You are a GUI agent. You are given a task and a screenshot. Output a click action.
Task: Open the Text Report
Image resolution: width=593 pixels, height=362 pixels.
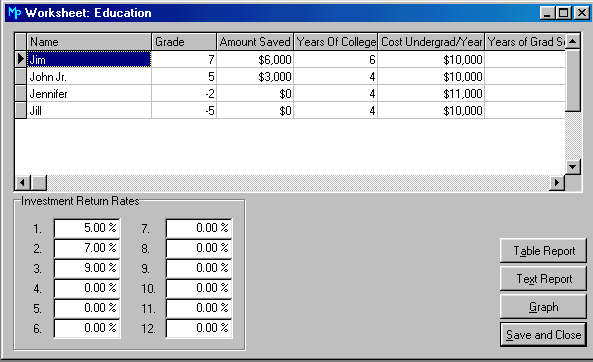click(x=543, y=279)
